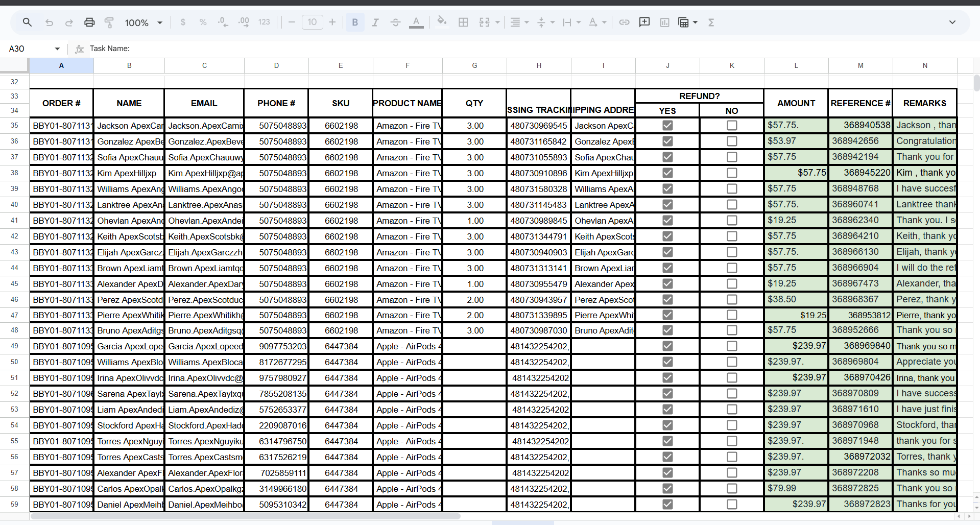Open the name box dropdown arrow

pos(57,49)
